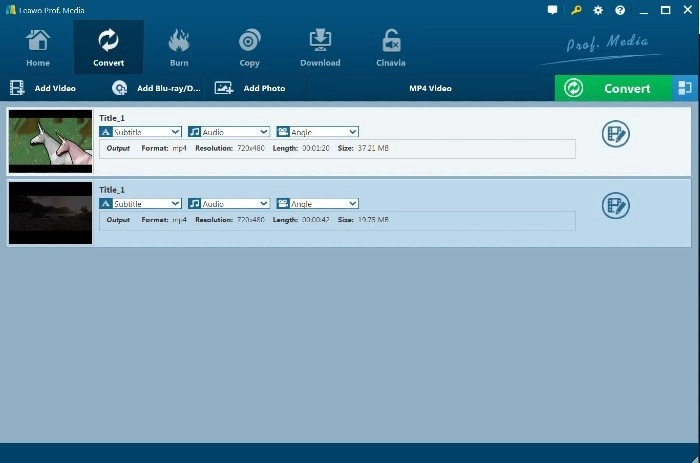700x463 pixels.
Task: Click the second Title_1 name
Action: point(112,190)
